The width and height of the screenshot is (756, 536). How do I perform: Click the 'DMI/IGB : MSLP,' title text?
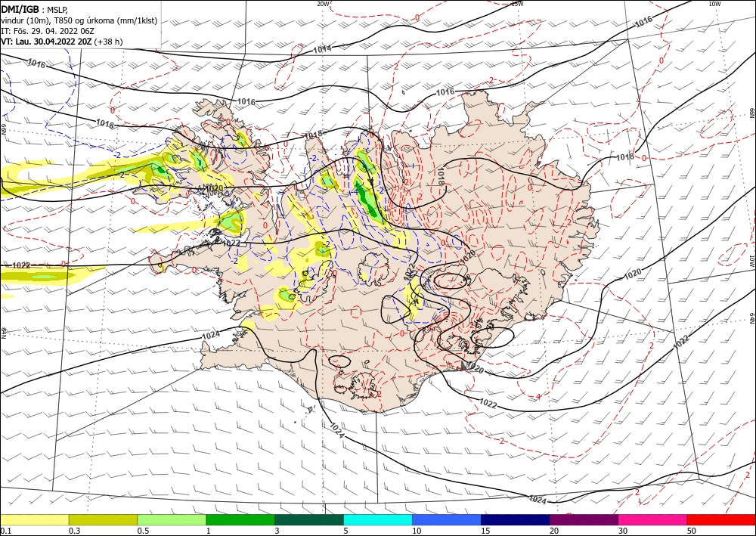(35, 10)
